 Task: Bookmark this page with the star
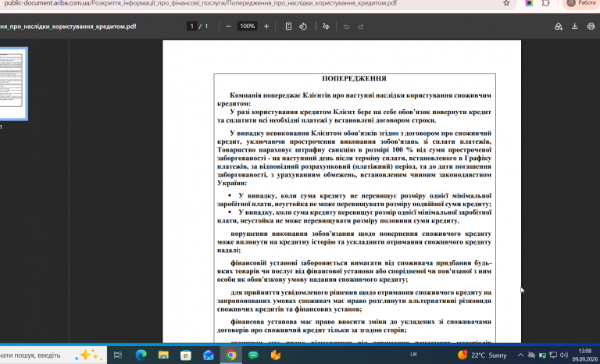(506, 3)
